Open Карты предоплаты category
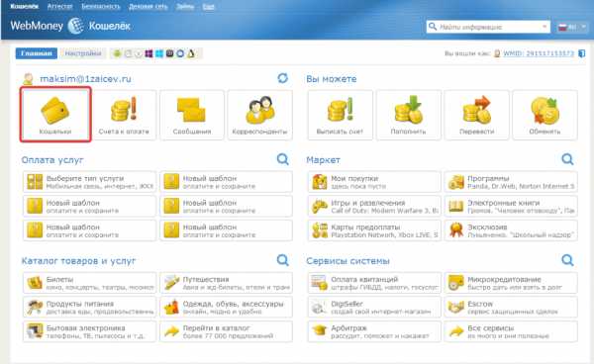Viewport: 594px width, 364px height. (x=374, y=230)
